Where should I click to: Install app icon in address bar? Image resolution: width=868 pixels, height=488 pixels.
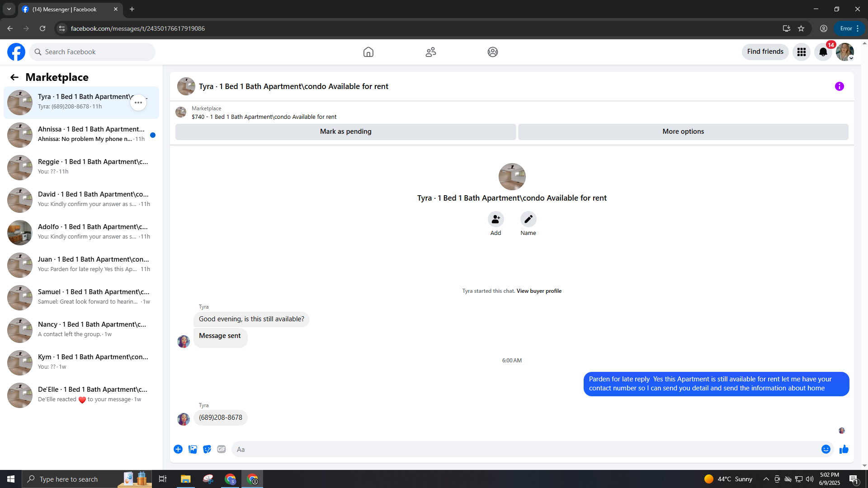coord(787,28)
